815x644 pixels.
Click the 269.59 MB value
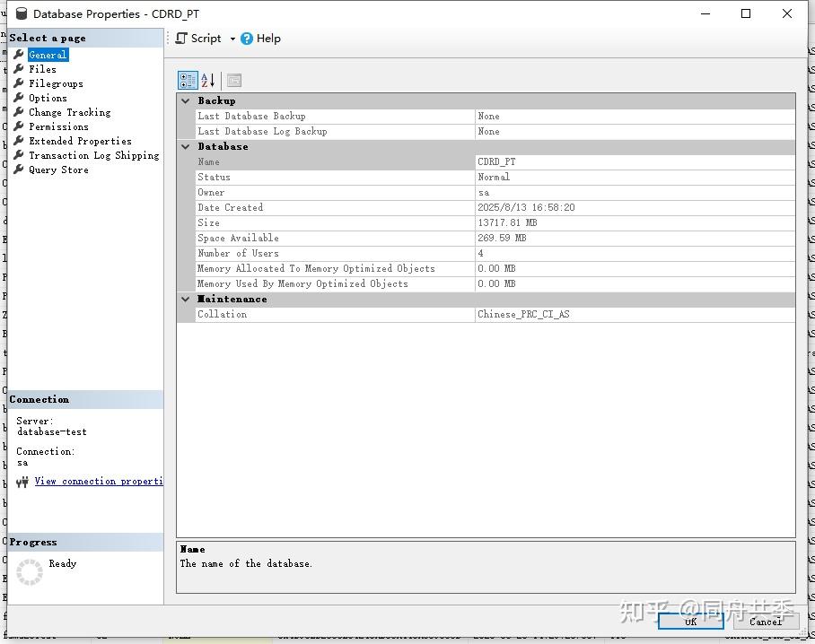(x=502, y=238)
